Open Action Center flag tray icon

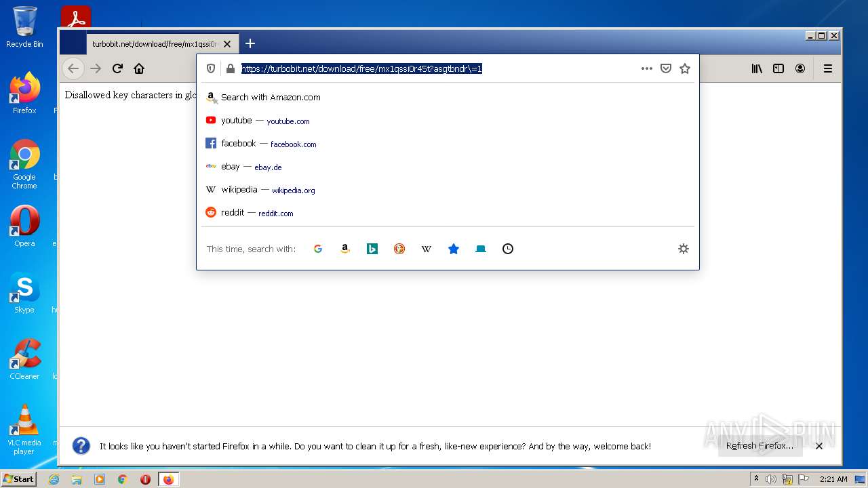click(804, 479)
